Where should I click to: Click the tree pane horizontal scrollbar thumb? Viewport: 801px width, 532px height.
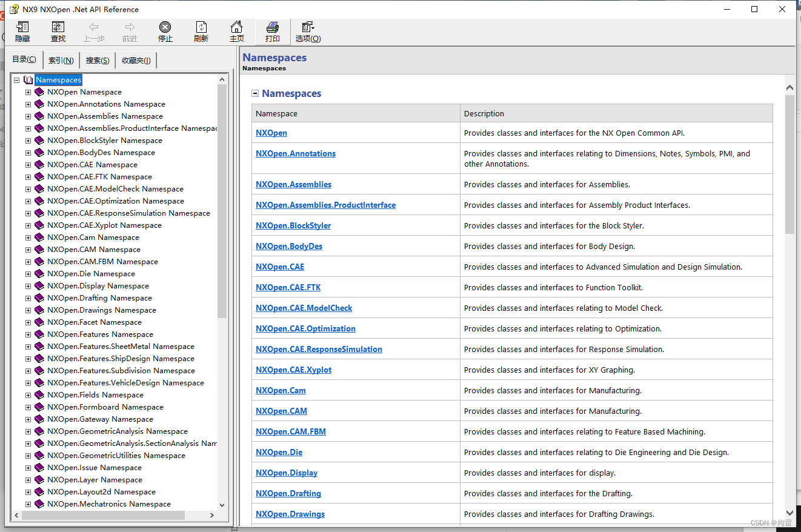coord(103,515)
